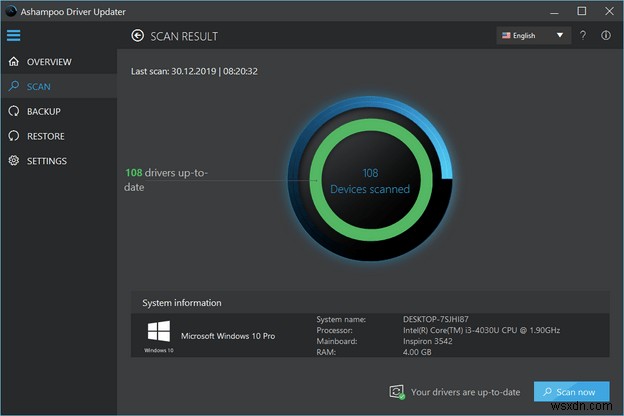Close the Ashampoo Driver Updater window
Image resolution: width=624 pixels, height=416 pixels.
[609, 11]
